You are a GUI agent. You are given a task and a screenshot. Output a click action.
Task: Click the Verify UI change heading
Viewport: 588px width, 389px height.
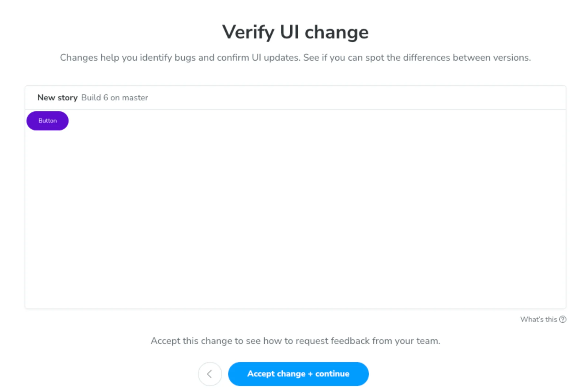tap(295, 32)
